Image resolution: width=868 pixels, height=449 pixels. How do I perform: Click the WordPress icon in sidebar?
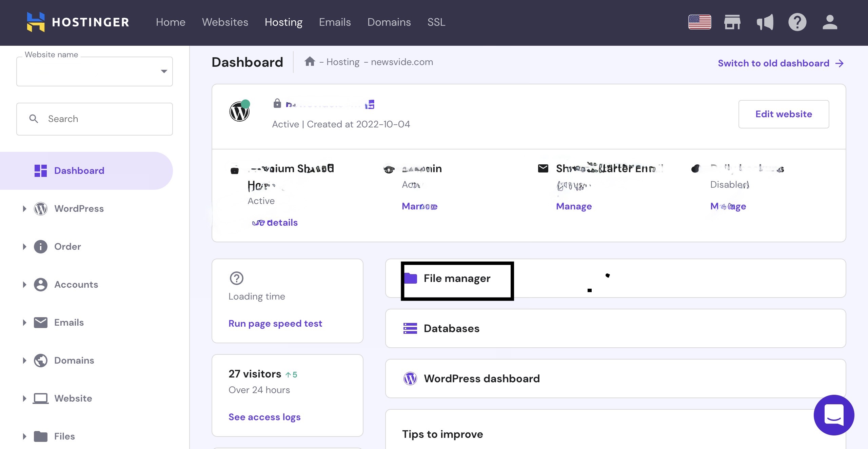click(41, 209)
